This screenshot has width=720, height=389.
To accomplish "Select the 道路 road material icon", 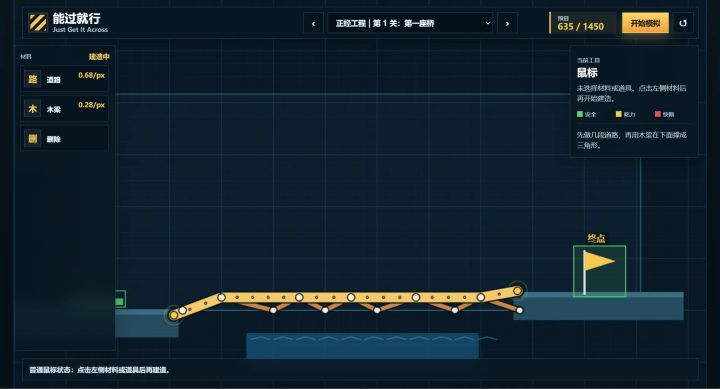I will tap(33, 79).
